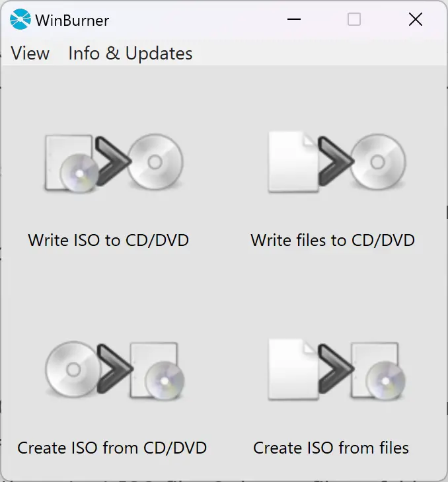448x482 pixels.
Task: Choose the Create ISO from files icon
Action: coord(337,370)
